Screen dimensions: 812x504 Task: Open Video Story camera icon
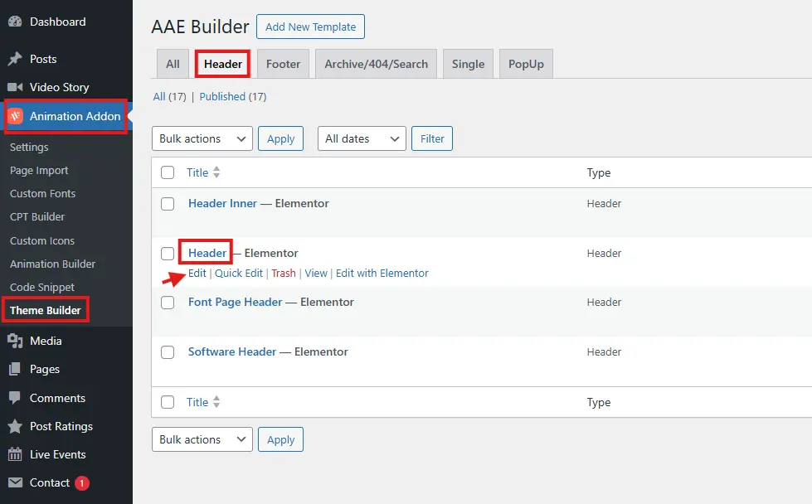click(x=15, y=87)
